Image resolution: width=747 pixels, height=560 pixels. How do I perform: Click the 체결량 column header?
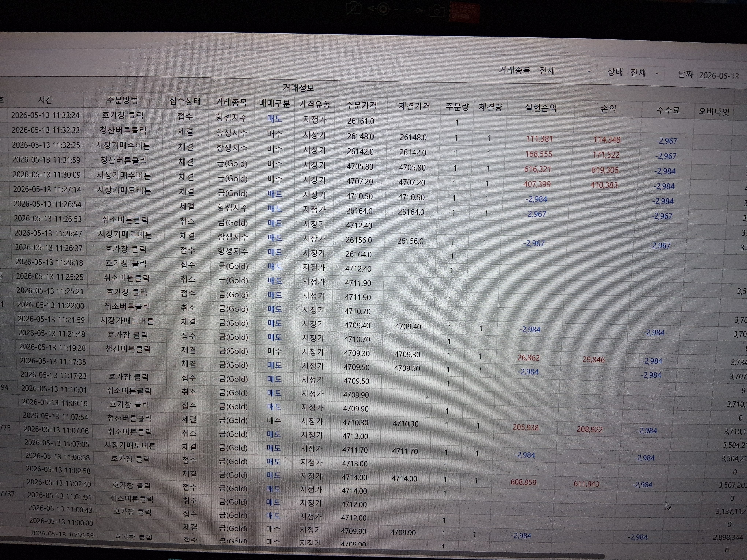(490, 107)
